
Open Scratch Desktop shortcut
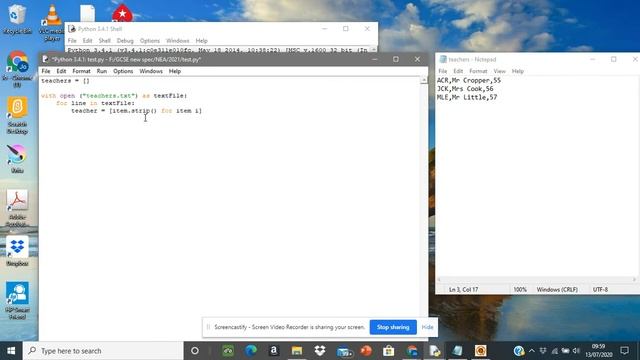(17, 115)
